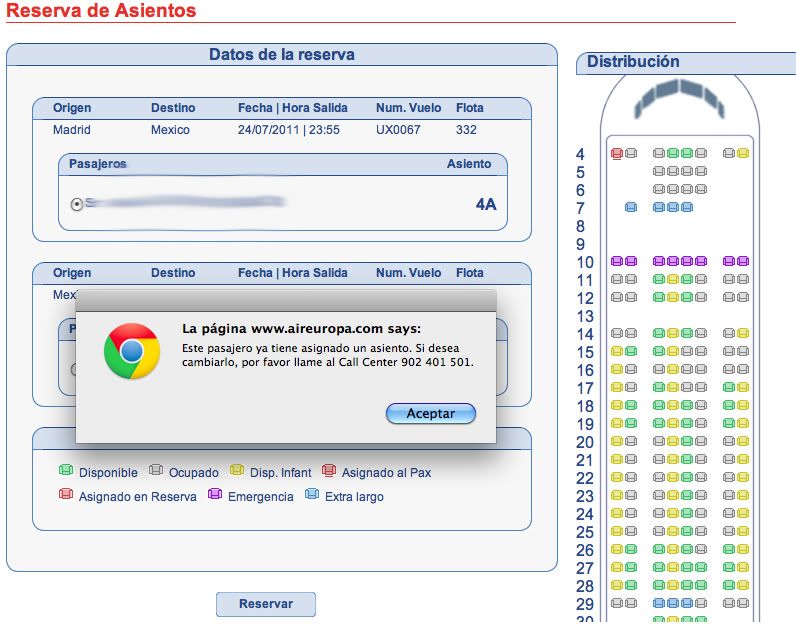Screen dimensions: 796x624
Task: Click the Extra largo legend label
Action: click(x=354, y=497)
